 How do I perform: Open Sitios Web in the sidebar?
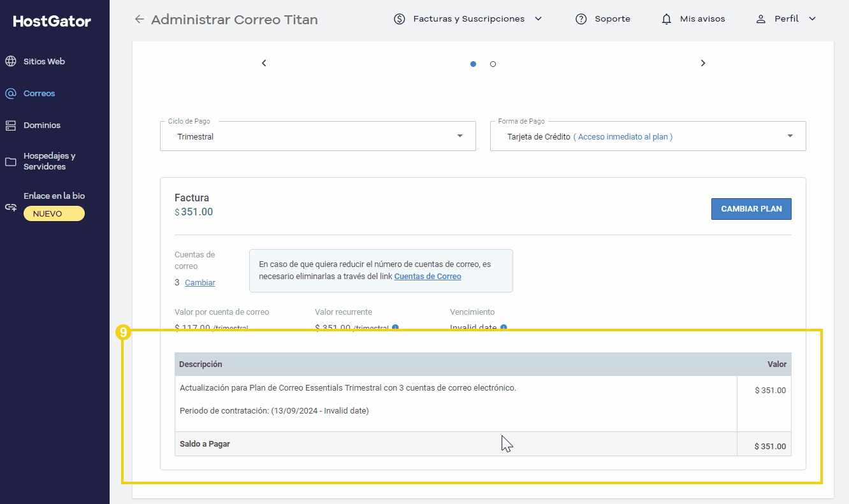tap(44, 61)
